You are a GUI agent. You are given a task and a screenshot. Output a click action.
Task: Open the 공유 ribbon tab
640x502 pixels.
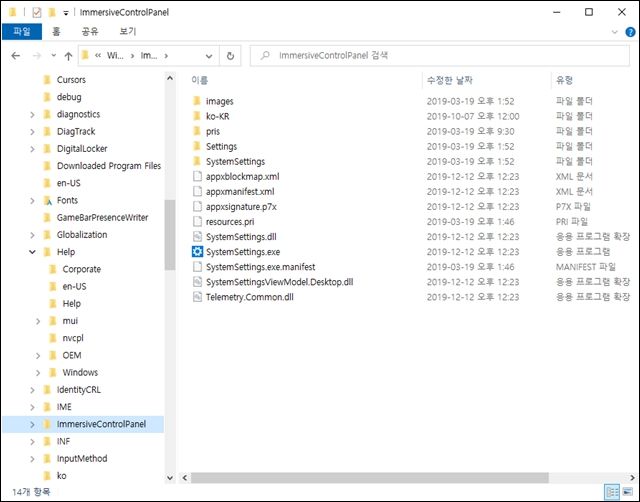90,31
